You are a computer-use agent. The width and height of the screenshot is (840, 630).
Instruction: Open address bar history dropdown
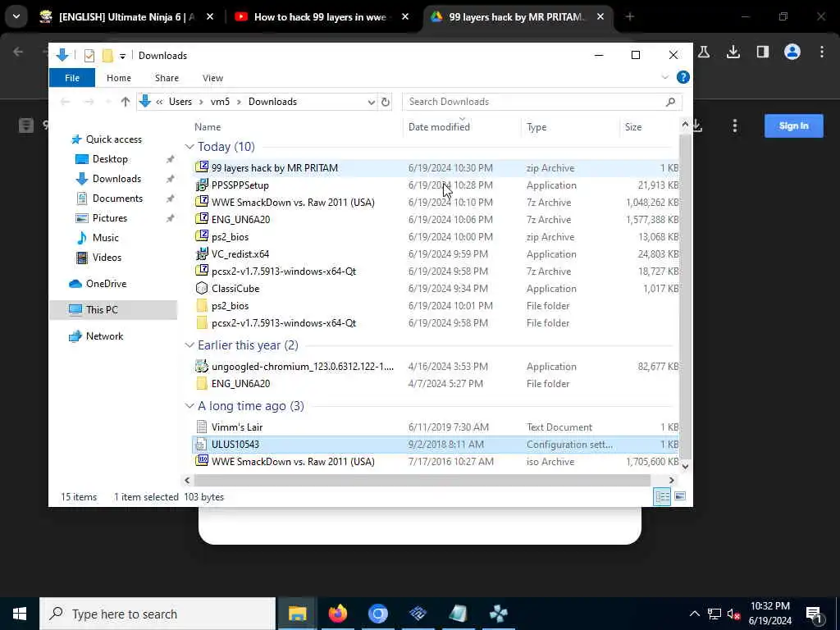click(372, 102)
